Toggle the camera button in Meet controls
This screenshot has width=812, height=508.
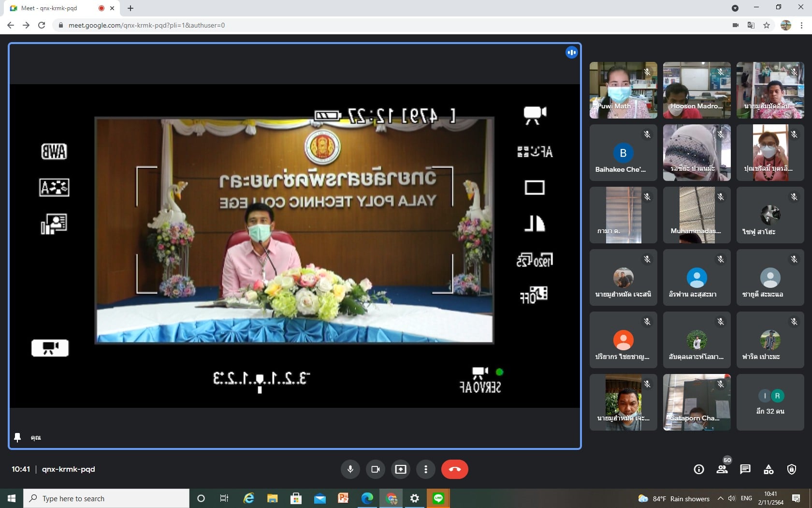pos(376,469)
